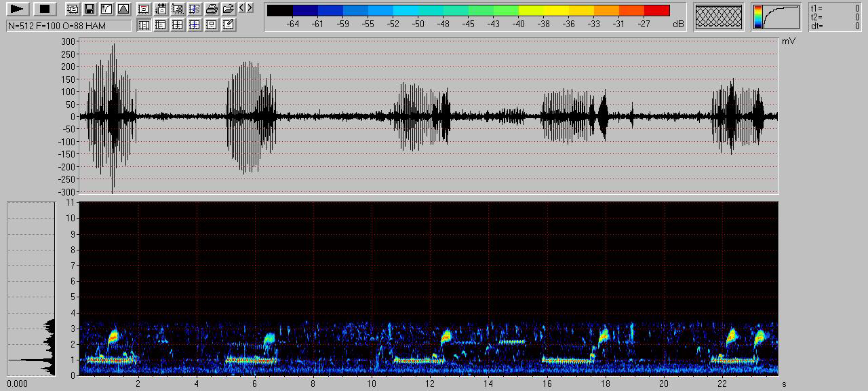This screenshot has width=868, height=391.
Task: Click the cross-hatched pattern box
Action: 719,17
